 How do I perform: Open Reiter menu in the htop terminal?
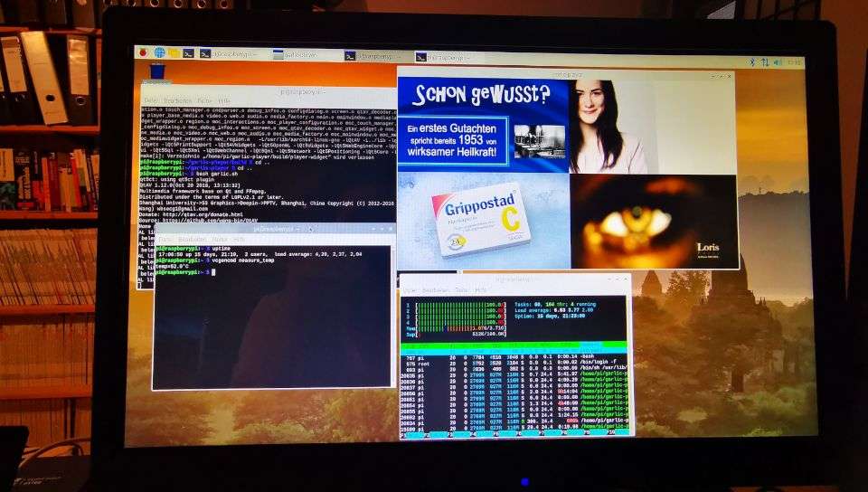(x=462, y=289)
